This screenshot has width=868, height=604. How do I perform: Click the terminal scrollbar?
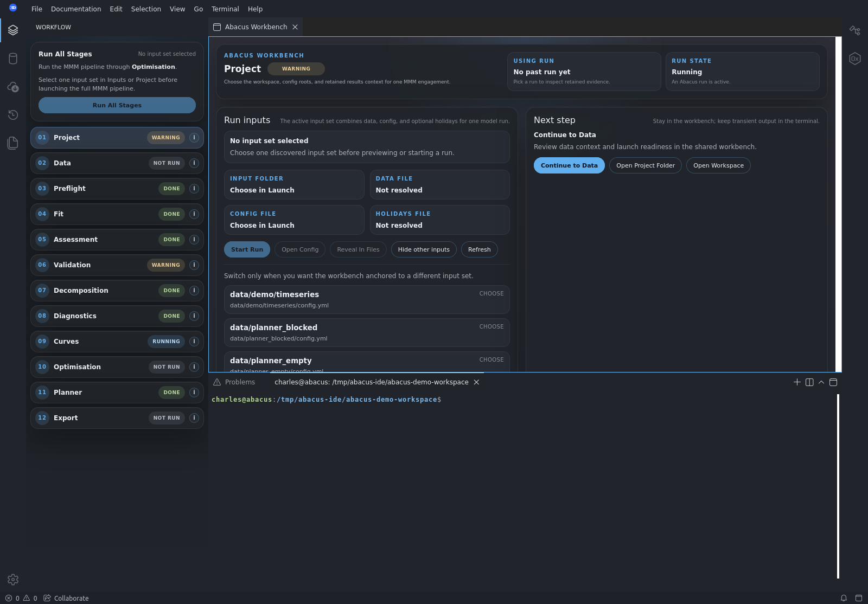click(x=838, y=486)
